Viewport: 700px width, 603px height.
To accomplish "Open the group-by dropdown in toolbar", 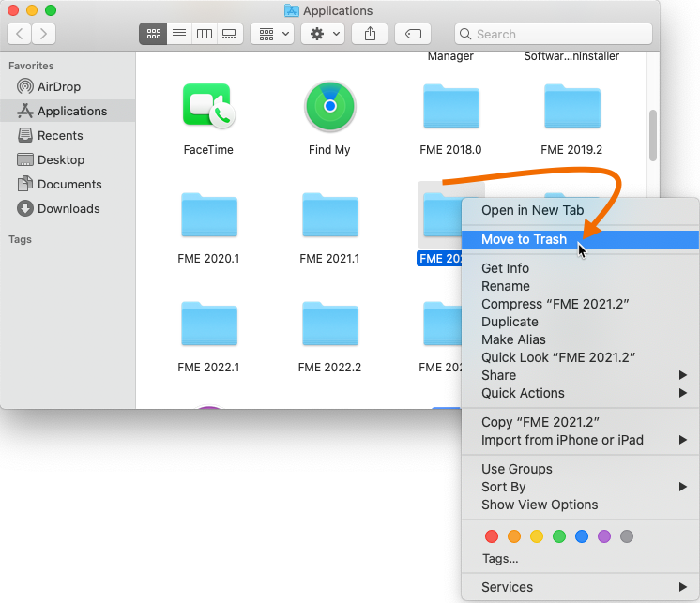I will click(x=272, y=34).
